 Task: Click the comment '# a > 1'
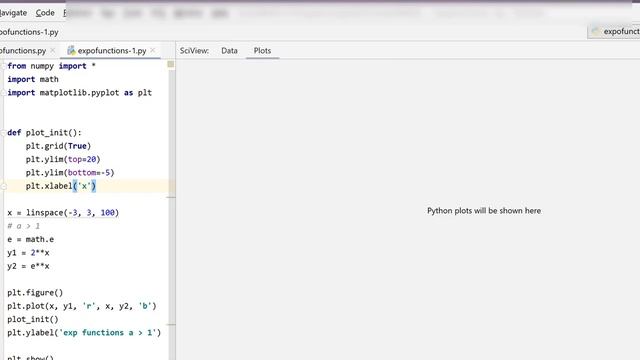[23, 226]
